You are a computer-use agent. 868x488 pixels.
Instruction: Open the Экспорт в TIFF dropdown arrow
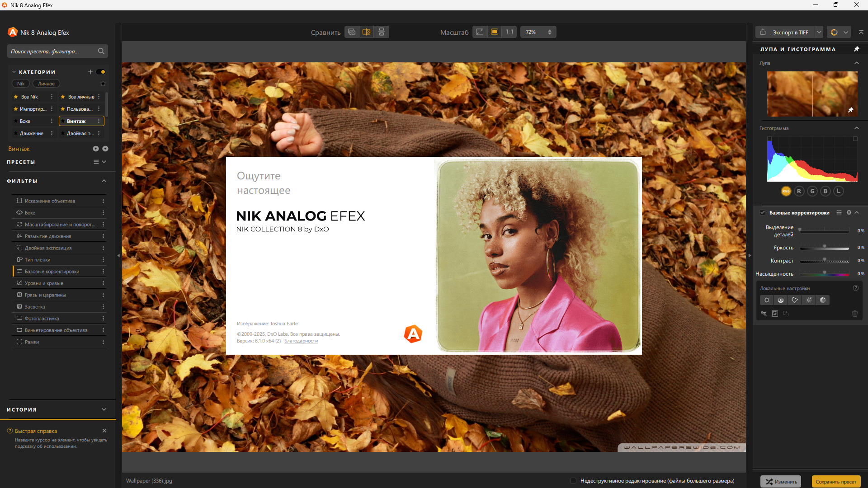819,32
